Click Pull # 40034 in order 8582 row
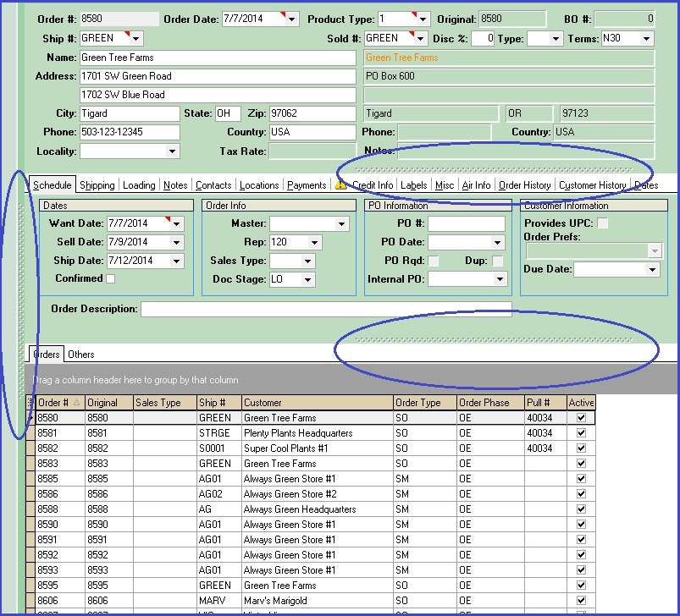 (545, 448)
